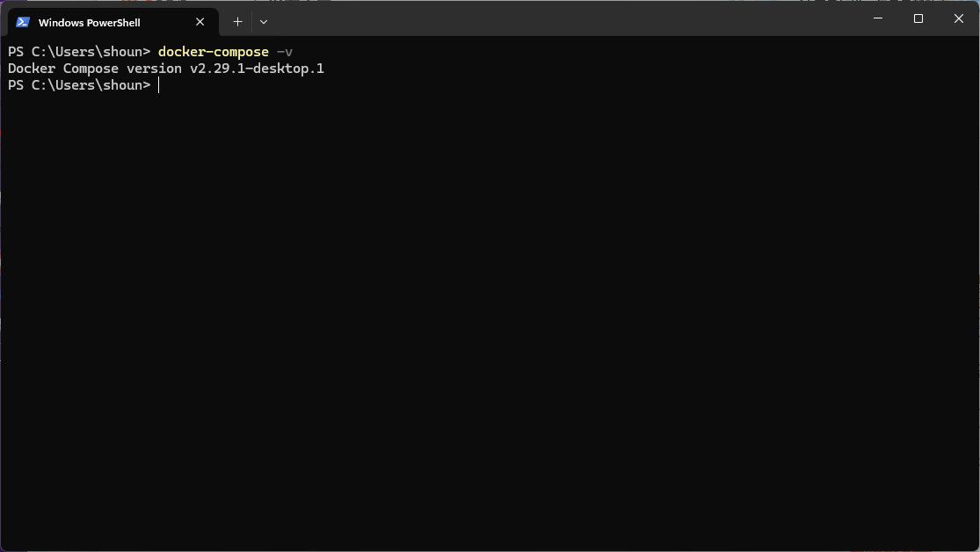Open the new tab profile dropdown chevron
This screenshot has width=980, height=552.
click(264, 21)
